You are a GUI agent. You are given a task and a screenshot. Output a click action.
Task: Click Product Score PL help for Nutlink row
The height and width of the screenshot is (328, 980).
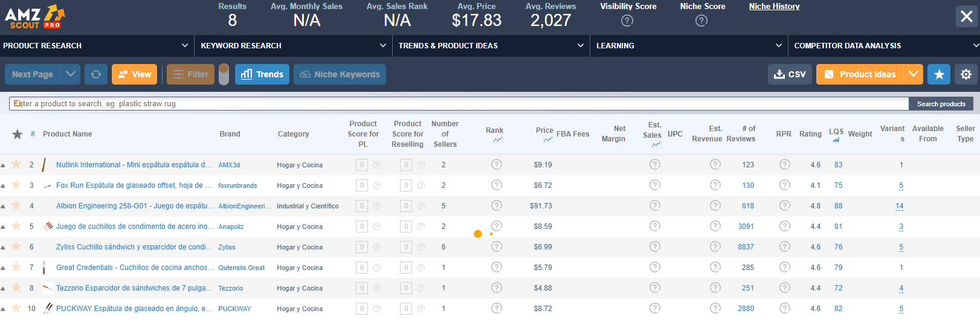[377, 165]
